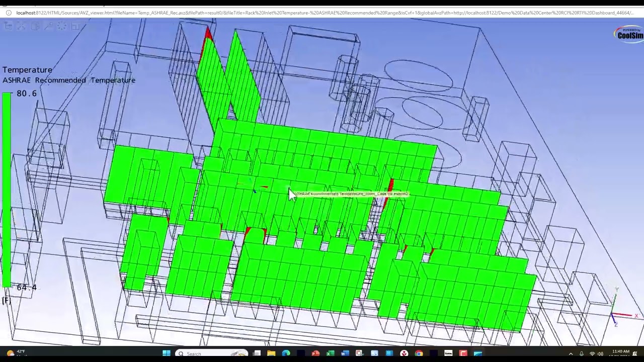Open Task View from taskbar
The image size is (644, 362).
257,353
